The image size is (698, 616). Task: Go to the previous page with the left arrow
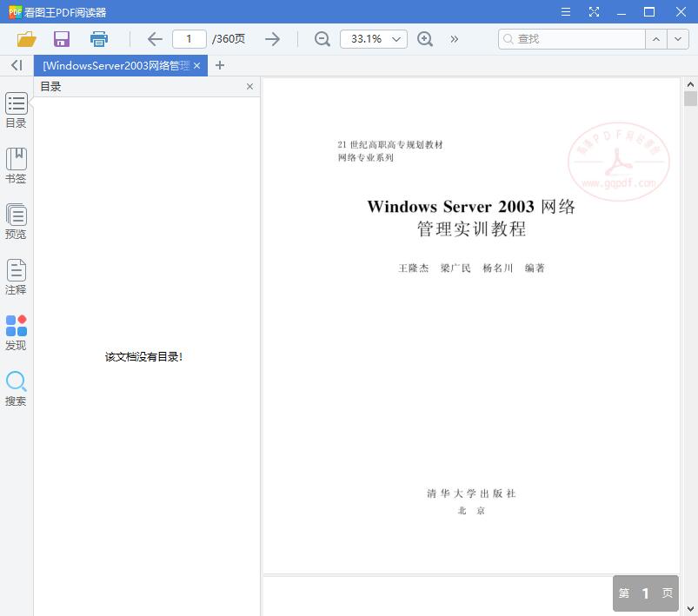[155, 39]
